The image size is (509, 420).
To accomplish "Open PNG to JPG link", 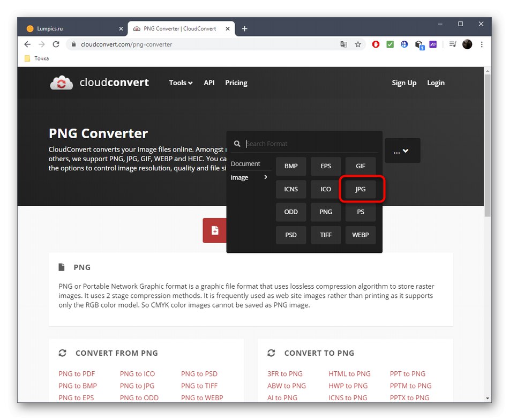I will coord(137,386).
